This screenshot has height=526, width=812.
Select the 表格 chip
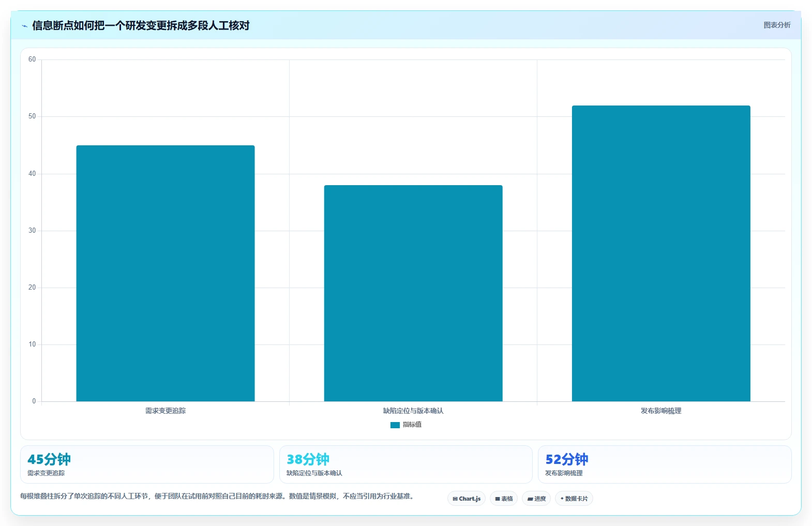pyautogui.click(x=504, y=499)
